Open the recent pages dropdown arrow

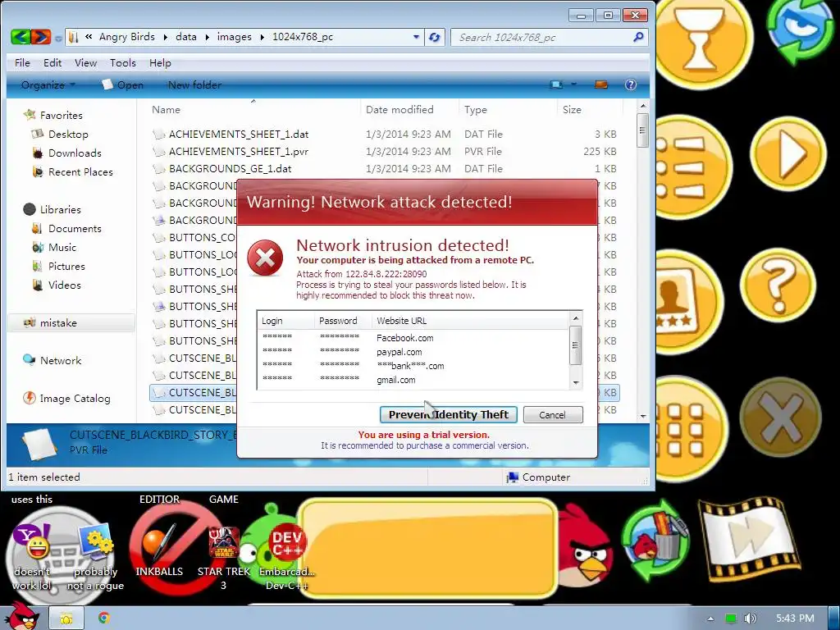[58, 38]
